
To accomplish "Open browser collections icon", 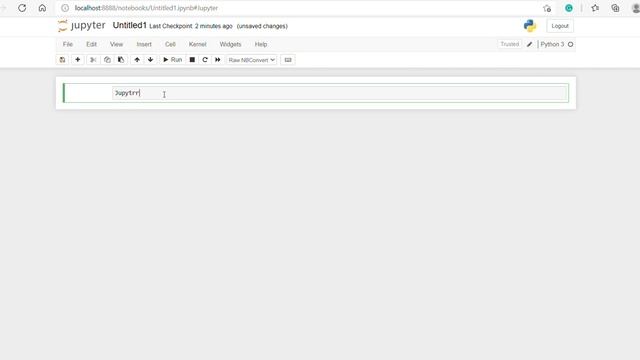I will 615,8.
